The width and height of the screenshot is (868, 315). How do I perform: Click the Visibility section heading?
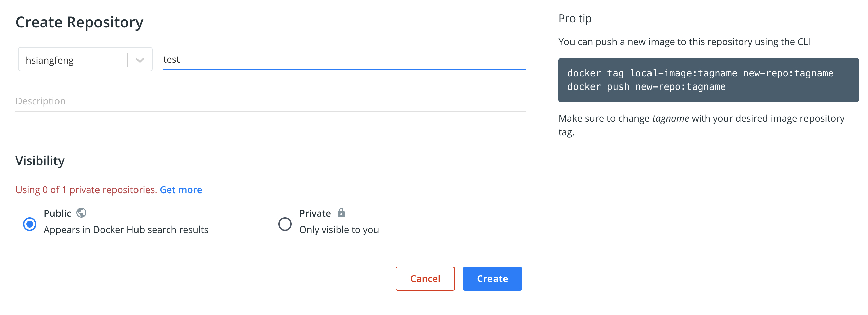40,161
